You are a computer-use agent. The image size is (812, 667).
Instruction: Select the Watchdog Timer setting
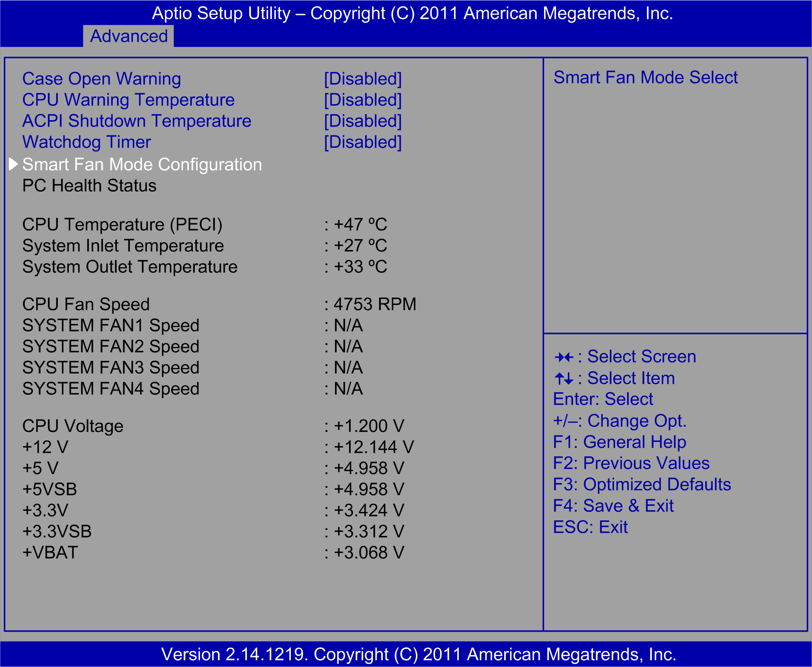(86, 142)
